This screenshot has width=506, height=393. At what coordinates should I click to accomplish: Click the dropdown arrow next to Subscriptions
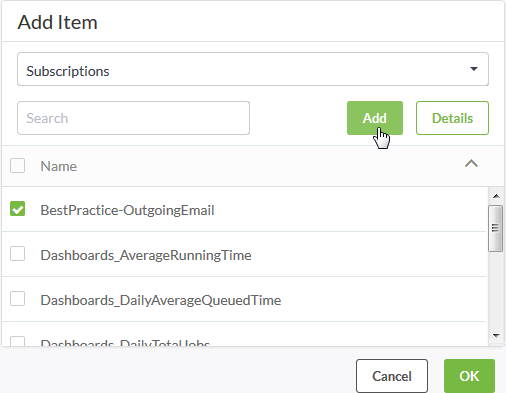point(474,69)
